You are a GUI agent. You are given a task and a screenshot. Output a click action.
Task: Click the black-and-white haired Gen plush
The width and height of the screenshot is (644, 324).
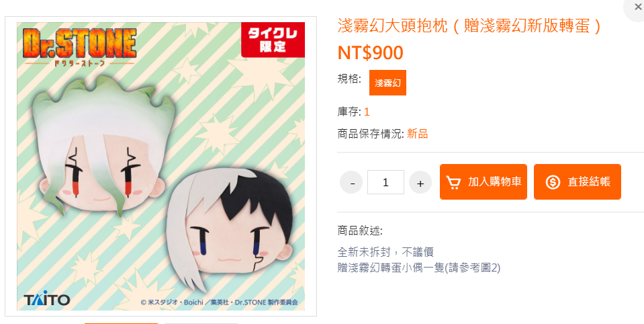[232, 229]
